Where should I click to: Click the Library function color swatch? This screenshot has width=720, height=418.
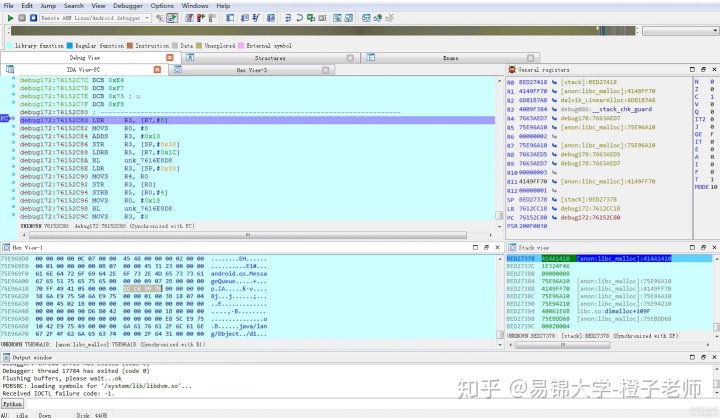9,45
